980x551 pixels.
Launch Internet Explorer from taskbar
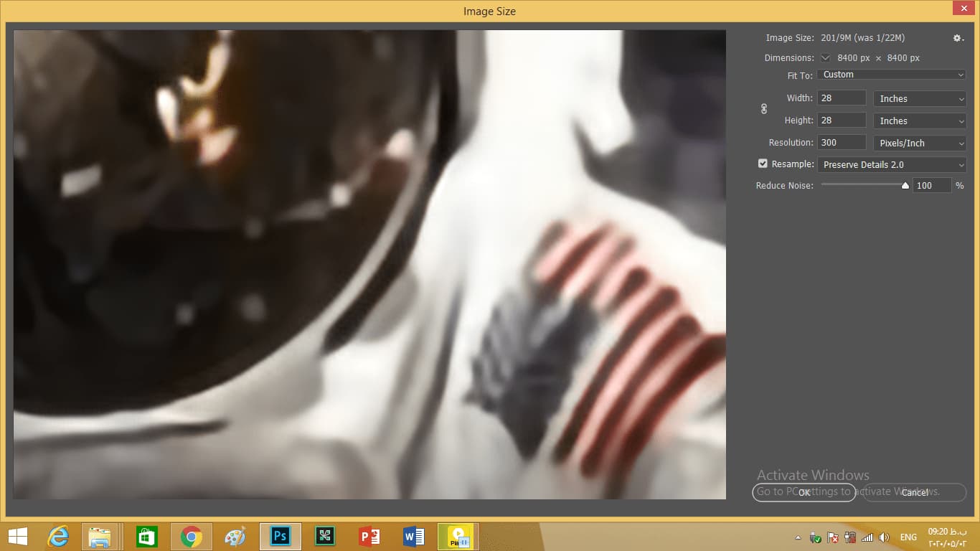58,537
